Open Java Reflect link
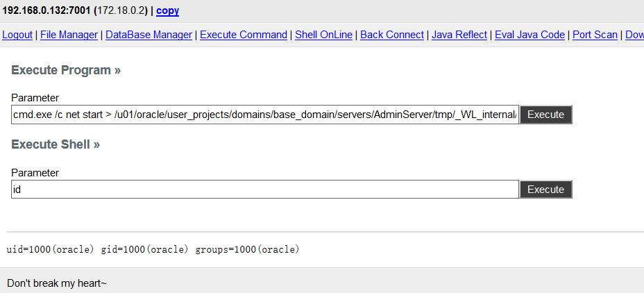The image size is (644, 293). 459,35
